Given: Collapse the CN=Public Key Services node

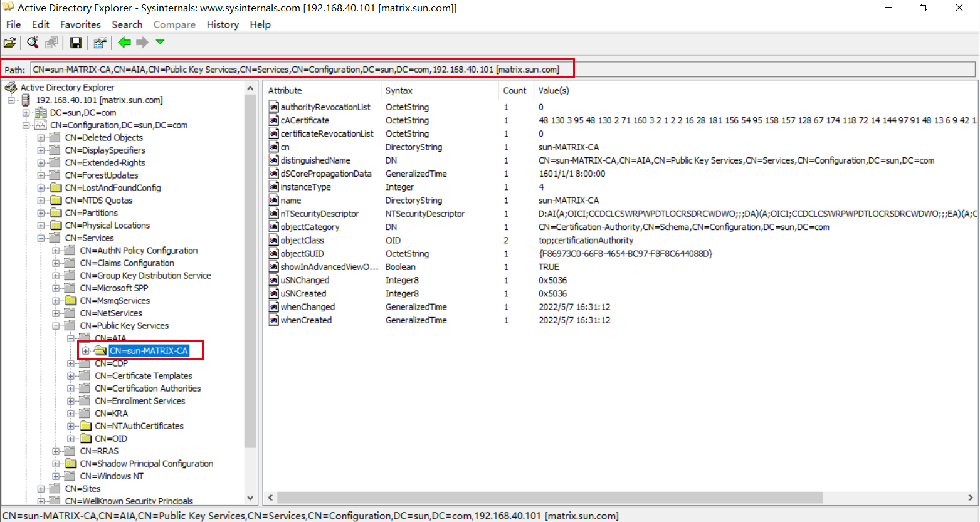Looking at the screenshot, I should (x=56, y=326).
